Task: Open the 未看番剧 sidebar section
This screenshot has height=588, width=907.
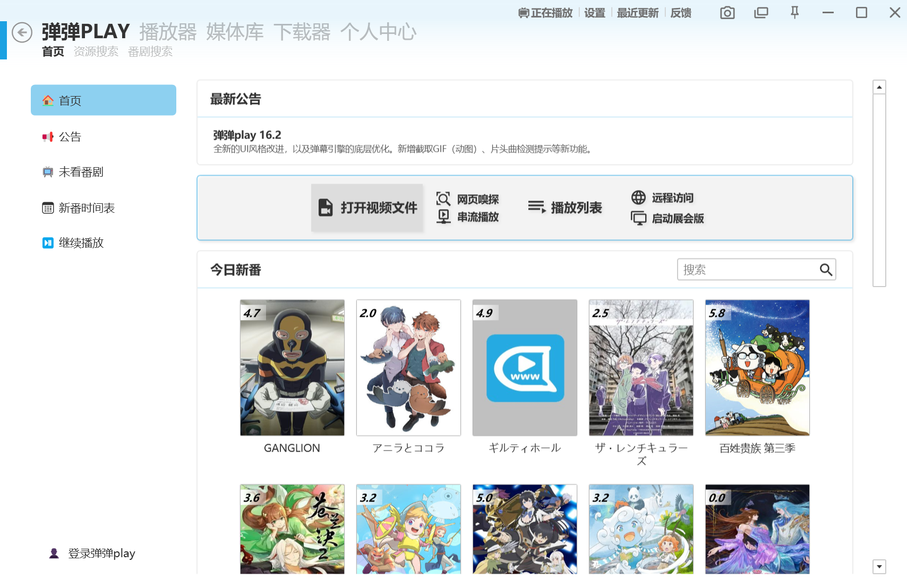Action: pos(80,171)
